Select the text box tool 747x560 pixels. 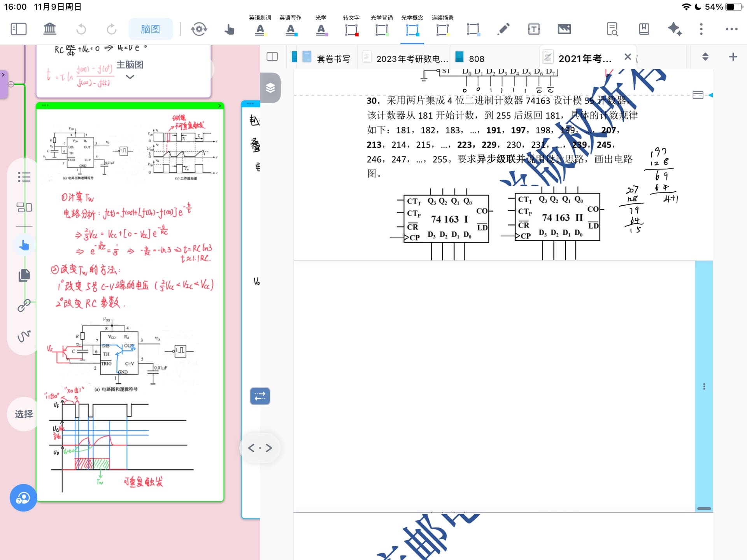tap(534, 29)
